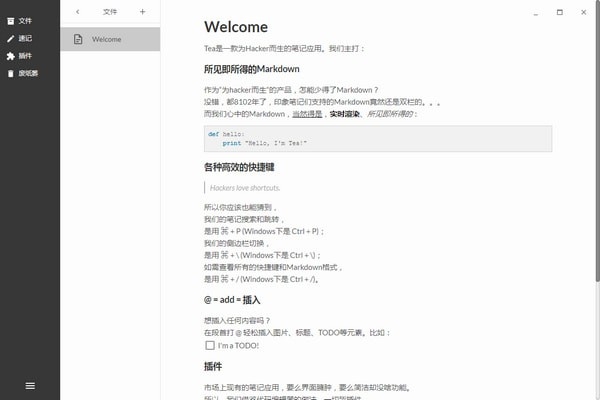Click the Welcome heading in the editor
The height and width of the screenshot is (400, 600).
click(x=236, y=27)
